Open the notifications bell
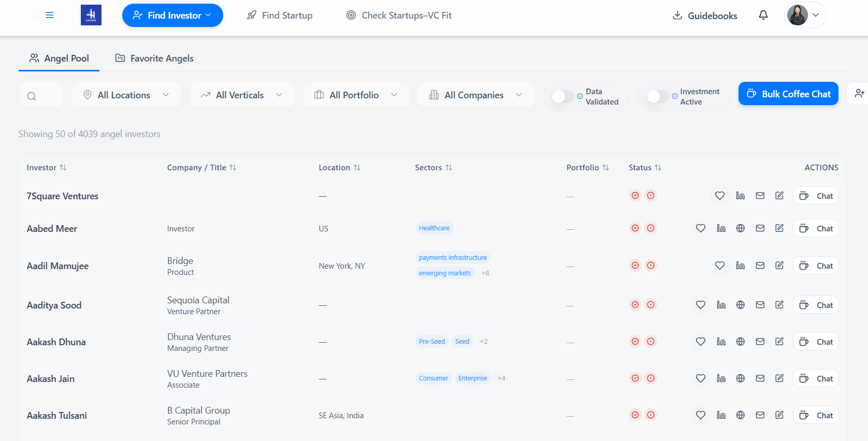Screen dimensions: 868x441 click(763, 15)
